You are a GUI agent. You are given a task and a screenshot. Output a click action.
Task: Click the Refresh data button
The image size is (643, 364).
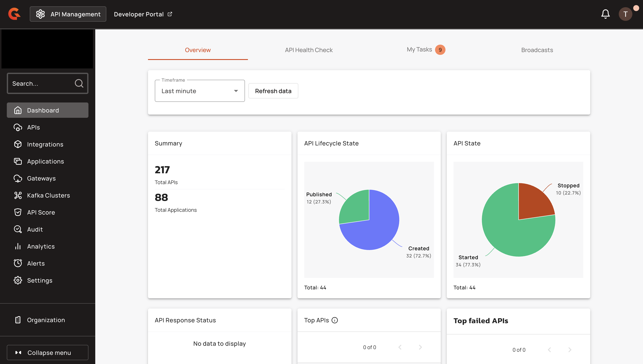pos(273,91)
